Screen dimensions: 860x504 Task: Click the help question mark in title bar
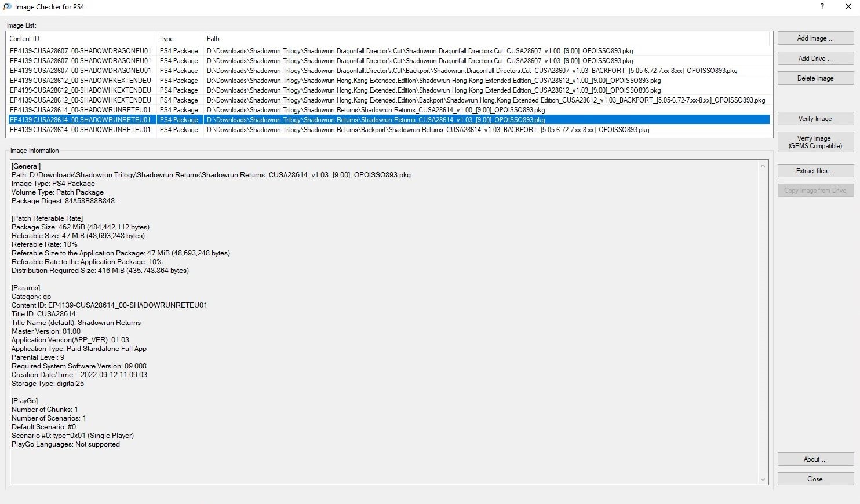coord(822,7)
